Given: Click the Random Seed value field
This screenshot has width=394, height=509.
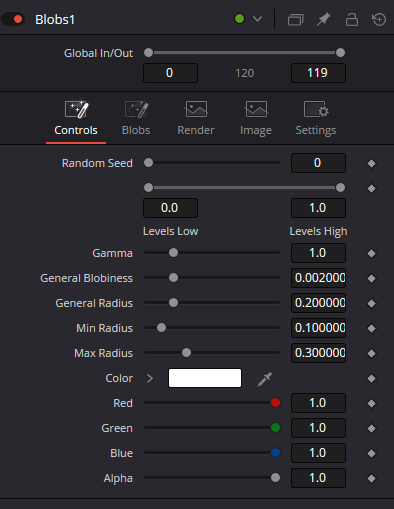Looking at the screenshot, I should click(318, 163).
